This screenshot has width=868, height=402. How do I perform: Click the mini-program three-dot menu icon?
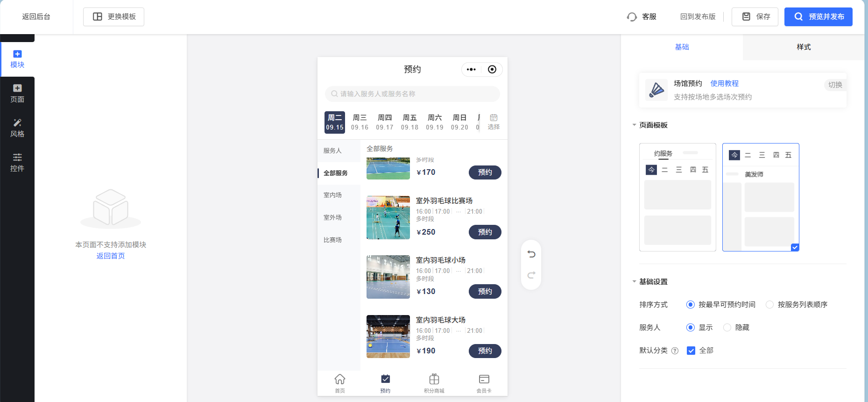tap(471, 69)
